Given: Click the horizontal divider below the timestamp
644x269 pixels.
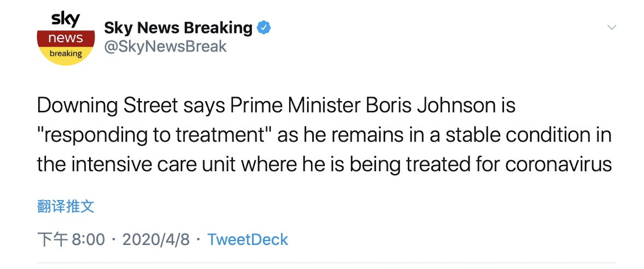Looking at the screenshot, I should 325,263.
